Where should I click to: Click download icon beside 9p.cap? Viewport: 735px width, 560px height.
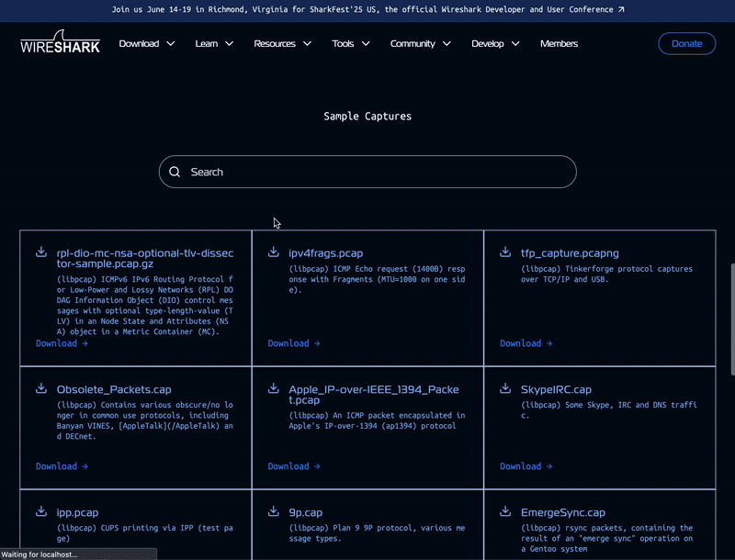click(x=273, y=511)
